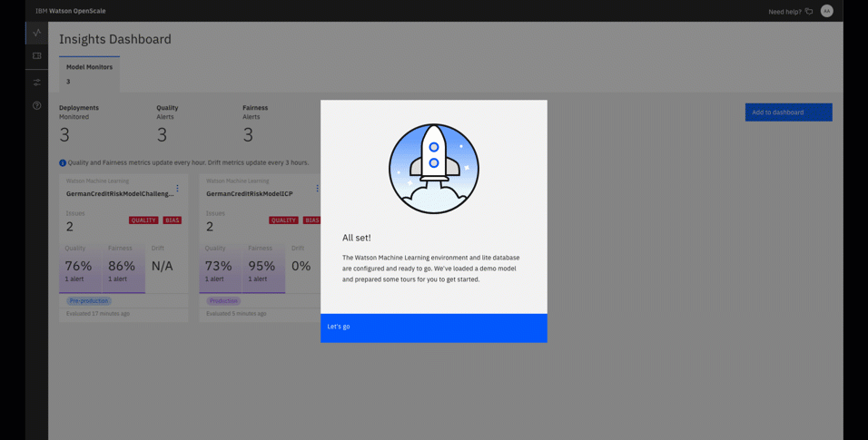Image resolution: width=868 pixels, height=440 pixels.
Task: Click the Let's go button
Action: pyautogui.click(x=433, y=328)
